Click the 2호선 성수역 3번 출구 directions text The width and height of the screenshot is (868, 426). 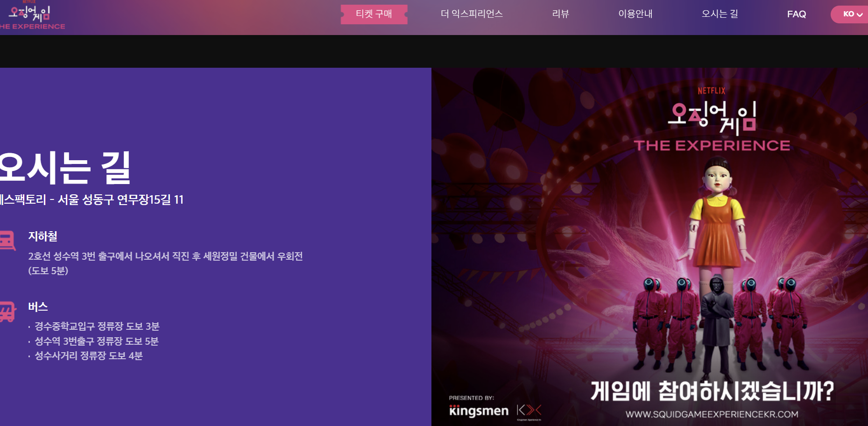[x=165, y=256]
